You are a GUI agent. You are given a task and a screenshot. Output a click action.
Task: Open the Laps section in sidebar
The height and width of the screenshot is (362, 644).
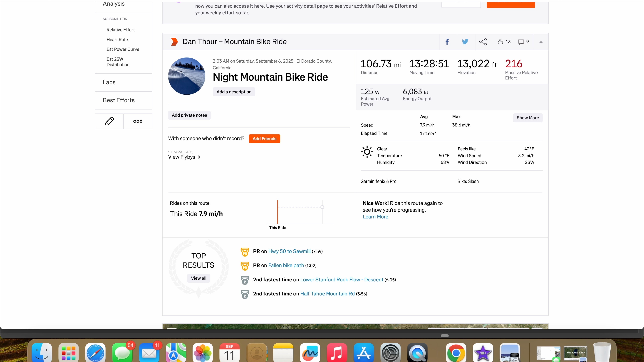[x=109, y=82]
